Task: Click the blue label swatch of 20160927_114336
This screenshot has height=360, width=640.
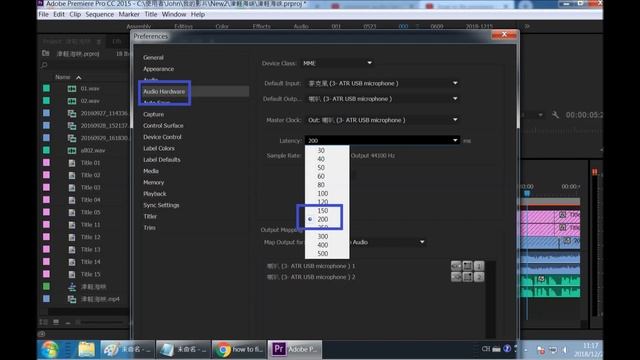Action: tap(47, 113)
